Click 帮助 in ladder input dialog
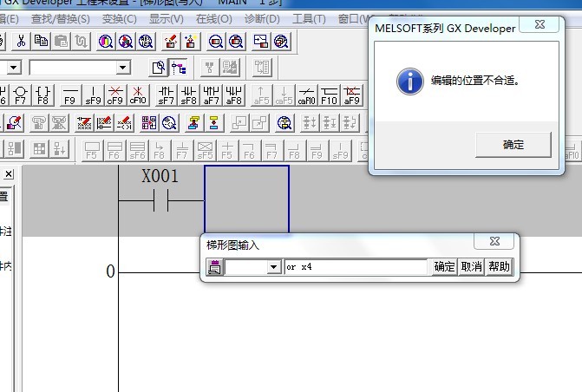This screenshot has height=392, width=582. (499, 267)
